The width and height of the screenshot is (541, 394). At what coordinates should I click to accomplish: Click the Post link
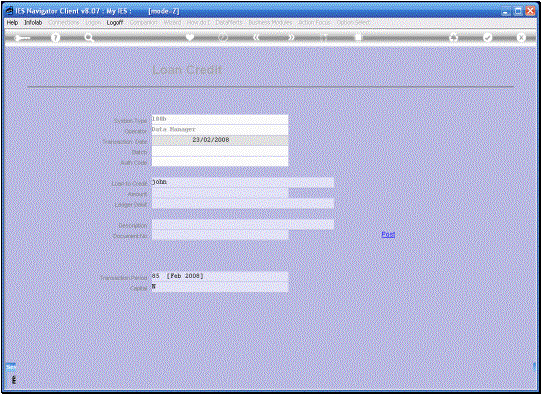pyautogui.click(x=388, y=235)
